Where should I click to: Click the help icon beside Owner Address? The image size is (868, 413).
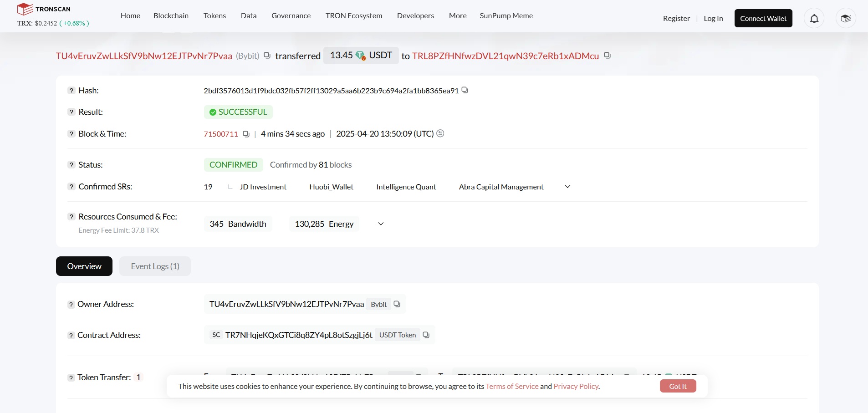click(71, 305)
